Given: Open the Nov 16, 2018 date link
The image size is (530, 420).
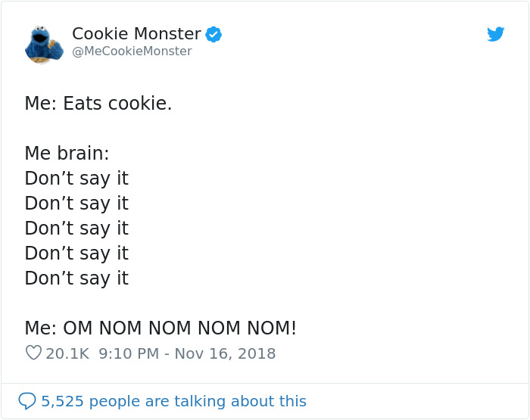Looking at the screenshot, I should pyautogui.click(x=225, y=353).
